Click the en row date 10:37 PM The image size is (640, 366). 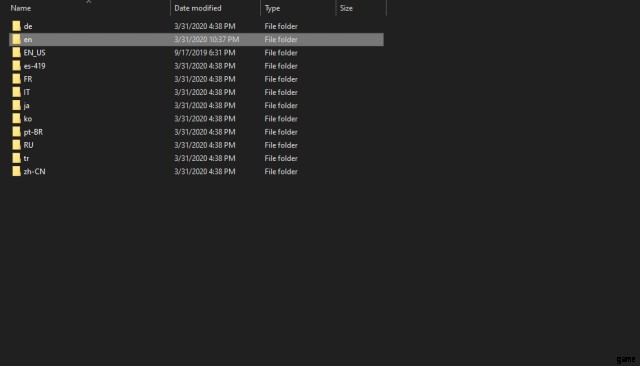(207, 39)
